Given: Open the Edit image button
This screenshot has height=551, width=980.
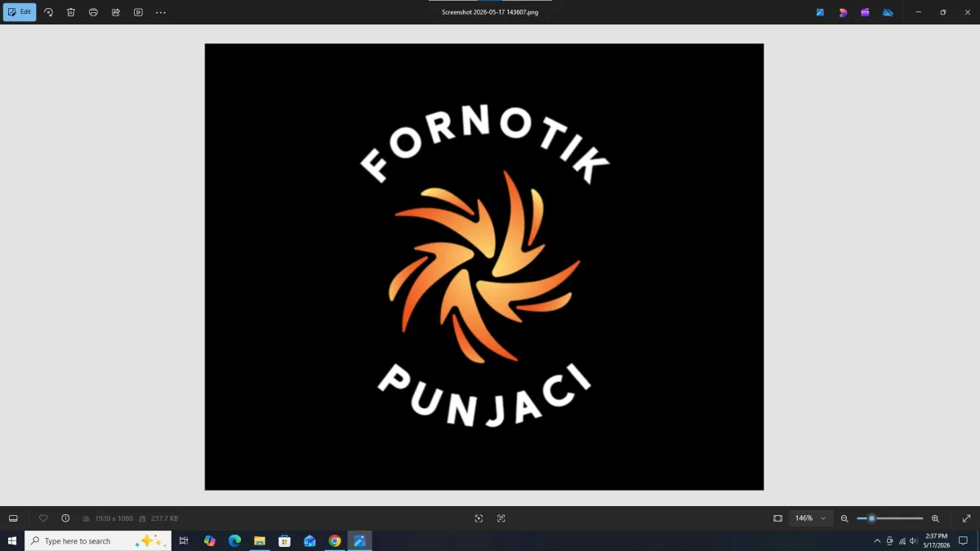Looking at the screenshot, I should [20, 12].
